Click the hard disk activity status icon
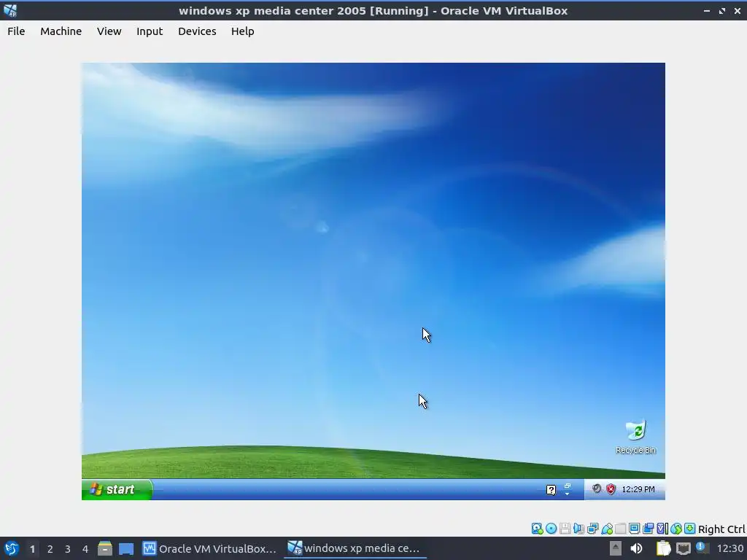The width and height of the screenshot is (747, 560). tap(538, 529)
